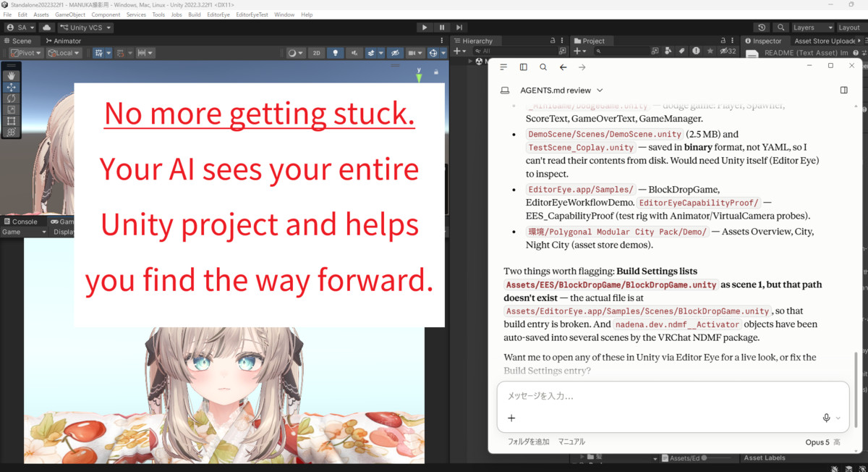Click the Hierarchy create plus button
The width and height of the screenshot is (868, 472).
click(x=459, y=51)
